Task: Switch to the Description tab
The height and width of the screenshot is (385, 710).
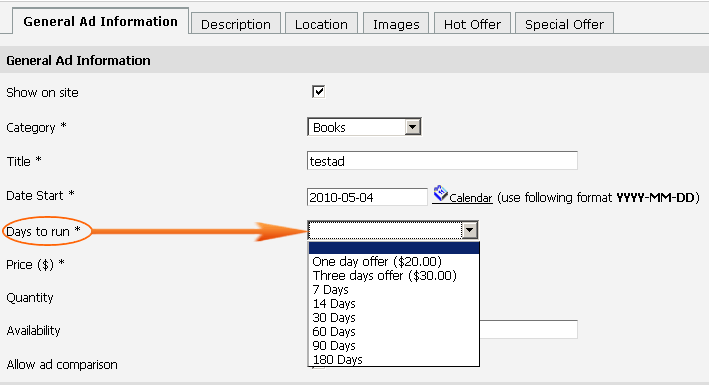Action: 236,24
